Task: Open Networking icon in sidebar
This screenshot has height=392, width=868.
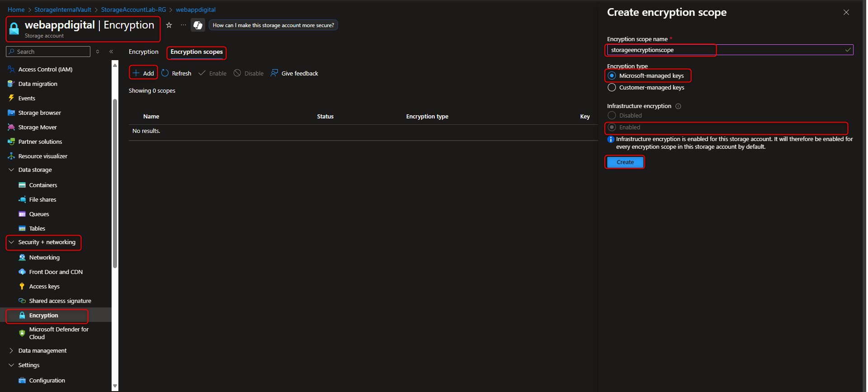Action: click(x=22, y=257)
